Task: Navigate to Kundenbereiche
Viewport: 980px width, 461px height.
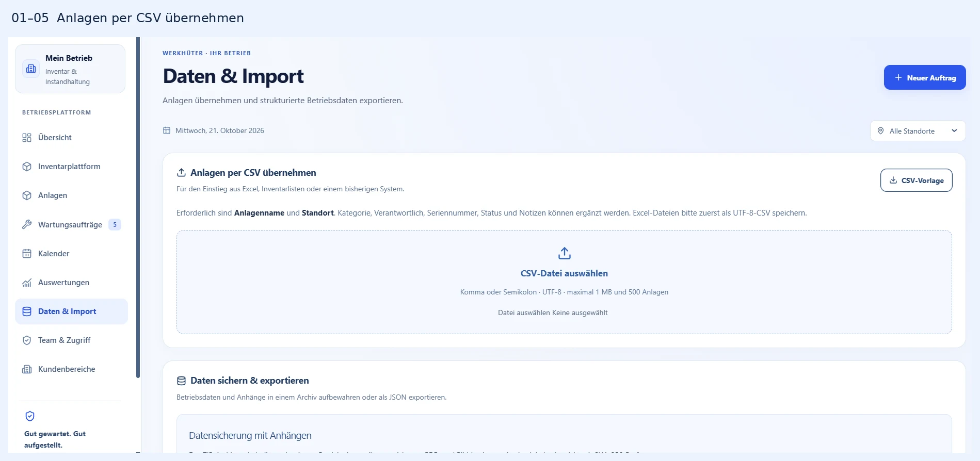Action: click(x=71, y=369)
